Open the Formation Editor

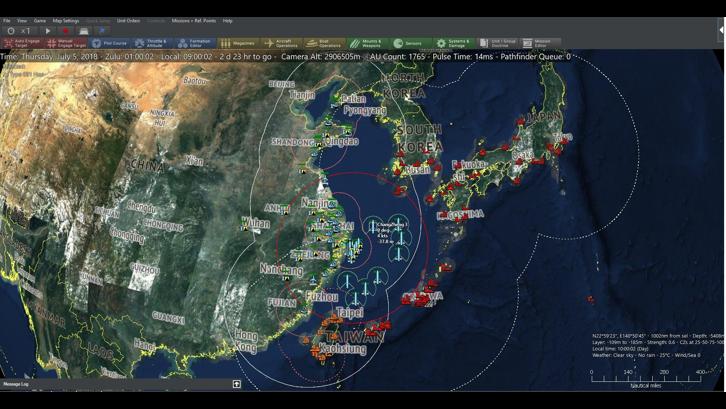(x=196, y=44)
